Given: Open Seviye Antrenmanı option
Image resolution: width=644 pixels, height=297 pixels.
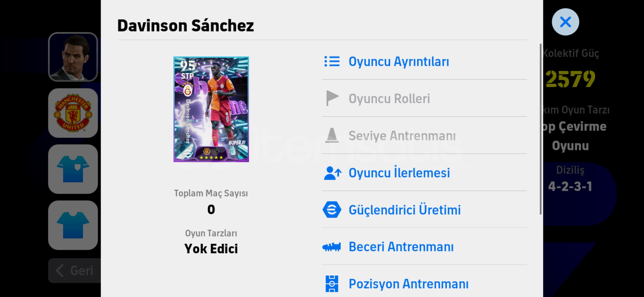Looking at the screenshot, I should (x=402, y=136).
